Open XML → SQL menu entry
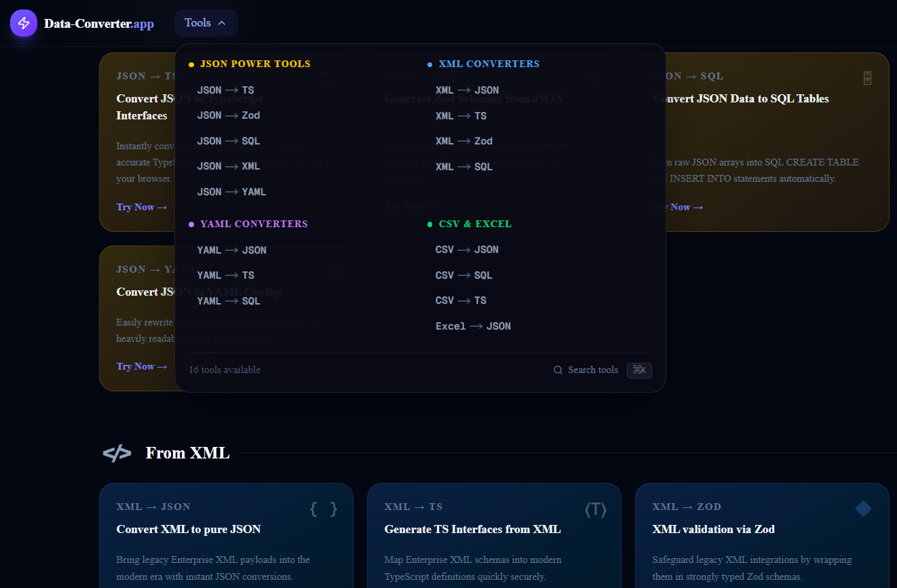Image resolution: width=897 pixels, height=588 pixels. pos(464,167)
